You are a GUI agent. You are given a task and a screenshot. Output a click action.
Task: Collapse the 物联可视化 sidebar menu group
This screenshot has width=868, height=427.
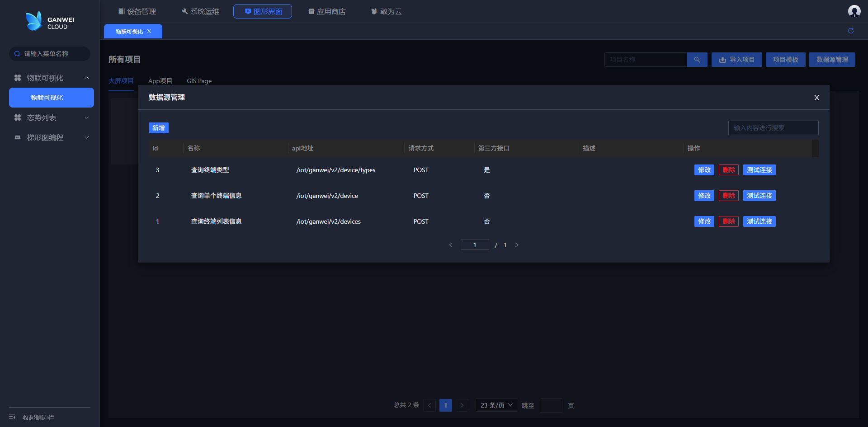coord(87,78)
